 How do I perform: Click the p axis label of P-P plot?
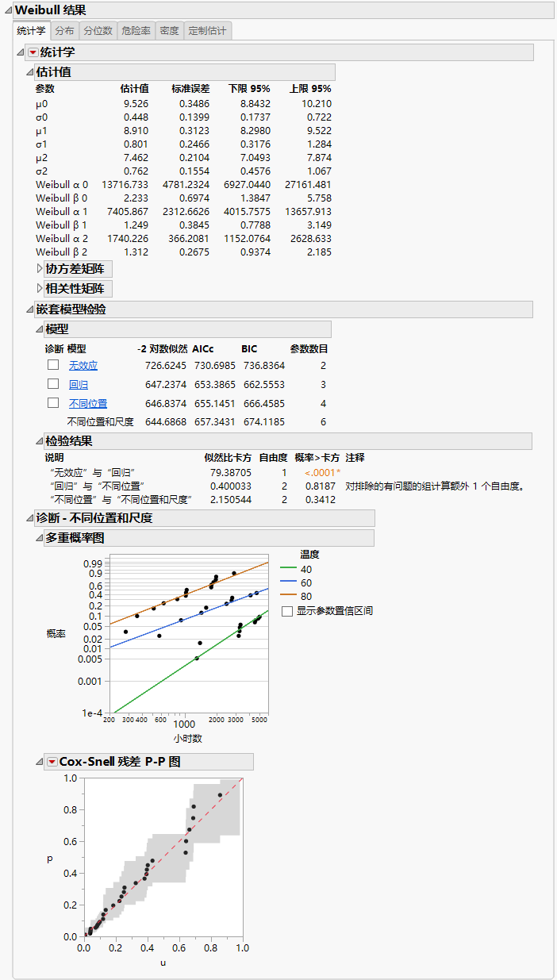point(49,858)
